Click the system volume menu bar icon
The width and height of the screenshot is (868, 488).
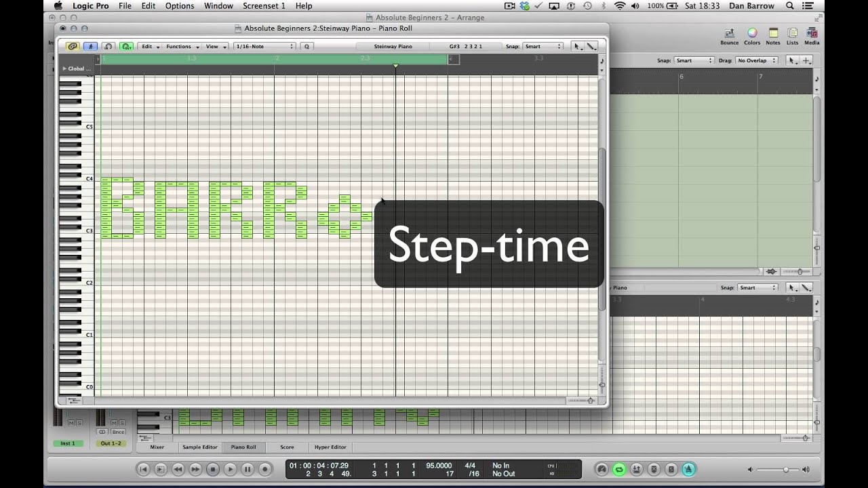[635, 5]
